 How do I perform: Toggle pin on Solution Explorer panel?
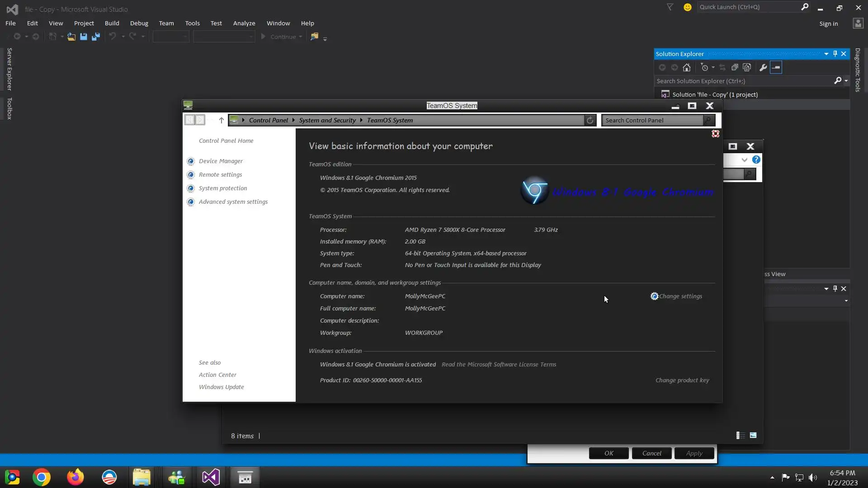[x=835, y=54]
